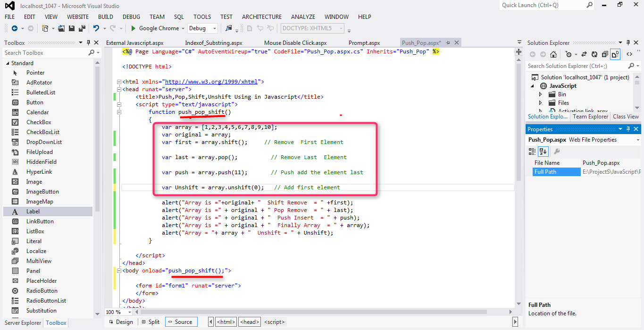
Task: Switch to Prompt.aspx tab
Action: pyautogui.click(x=364, y=43)
